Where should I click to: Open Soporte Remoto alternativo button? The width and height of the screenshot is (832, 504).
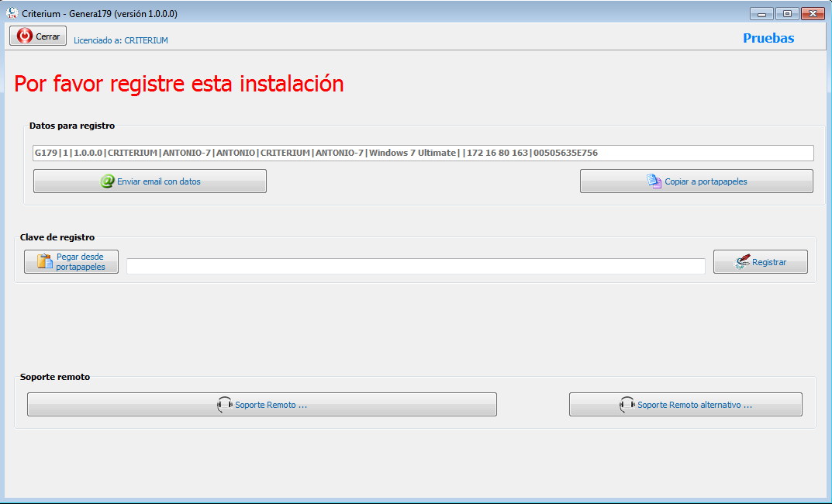[x=685, y=404]
